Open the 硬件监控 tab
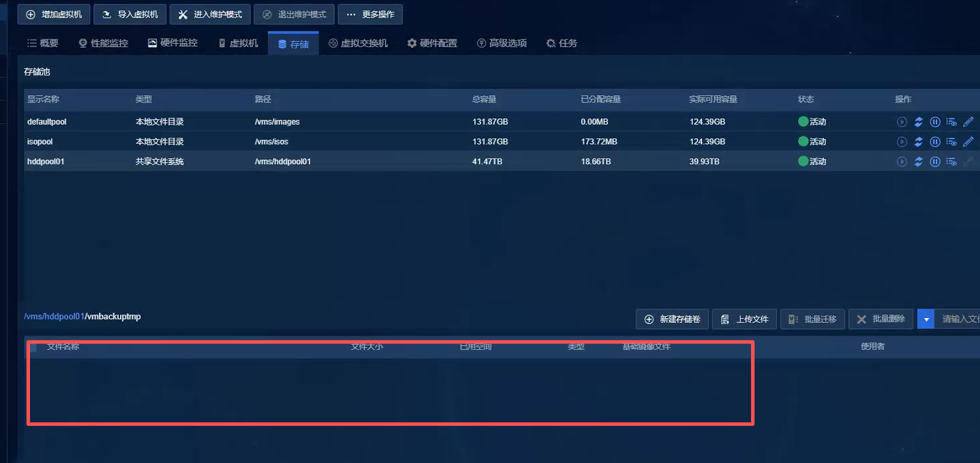This screenshot has height=463, width=980. (172, 43)
